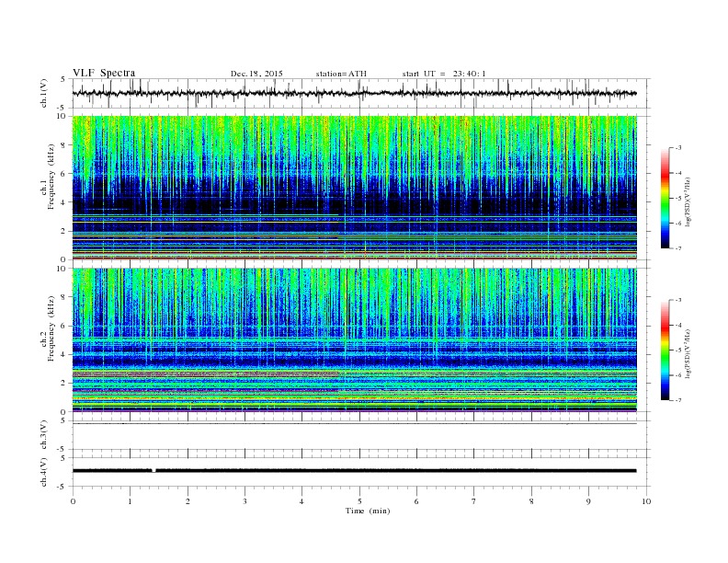Select the "start UT = 23:40:1" text
The width and height of the screenshot is (728, 563).
coord(444,74)
